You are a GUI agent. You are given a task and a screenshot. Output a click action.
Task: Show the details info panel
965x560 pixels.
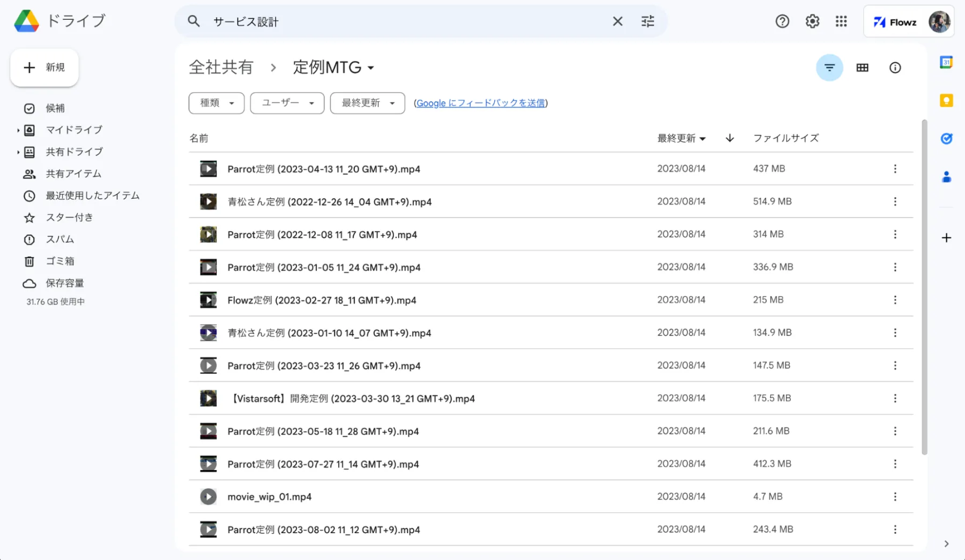tap(895, 68)
